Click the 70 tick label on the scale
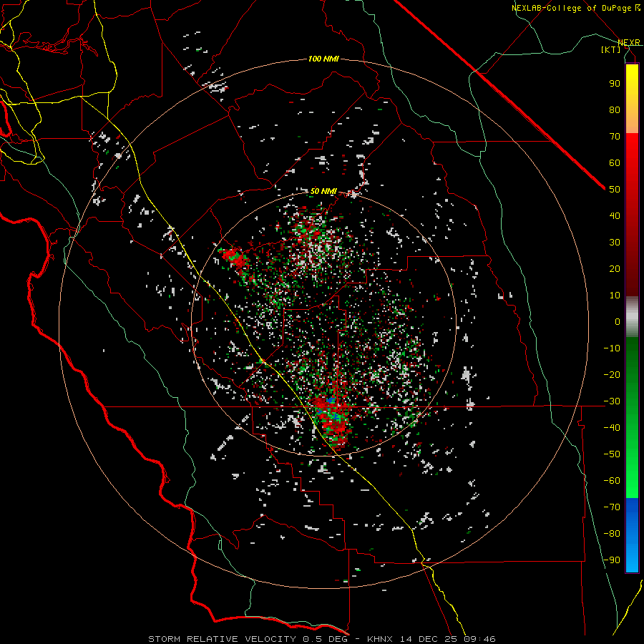Image resolution: width=644 pixels, height=644 pixels. pyautogui.click(x=615, y=137)
